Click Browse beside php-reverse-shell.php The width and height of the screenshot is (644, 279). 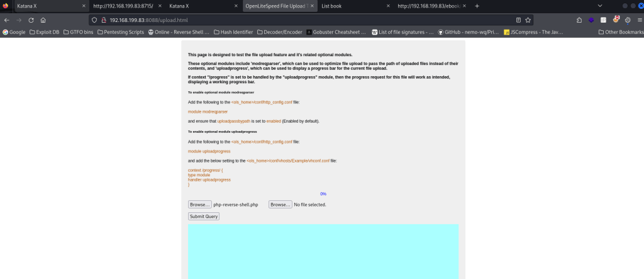click(199, 205)
